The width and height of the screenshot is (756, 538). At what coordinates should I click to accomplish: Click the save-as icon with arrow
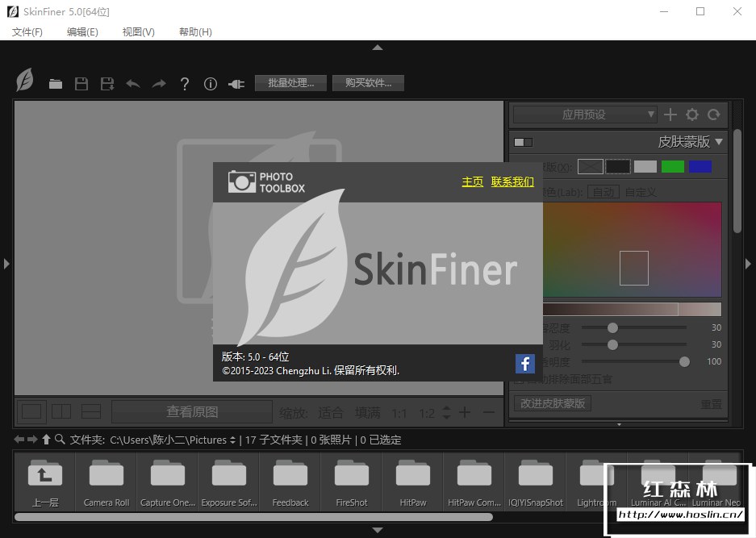[x=107, y=84]
